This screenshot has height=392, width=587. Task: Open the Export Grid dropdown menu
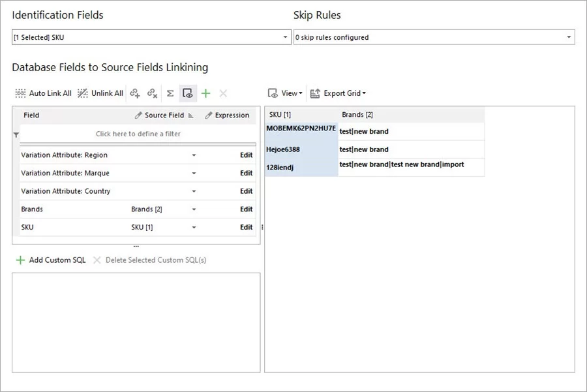click(x=338, y=93)
